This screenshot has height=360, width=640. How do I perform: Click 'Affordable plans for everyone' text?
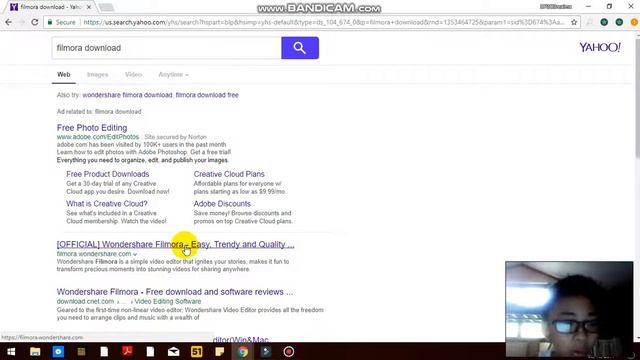(x=238, y=184)
